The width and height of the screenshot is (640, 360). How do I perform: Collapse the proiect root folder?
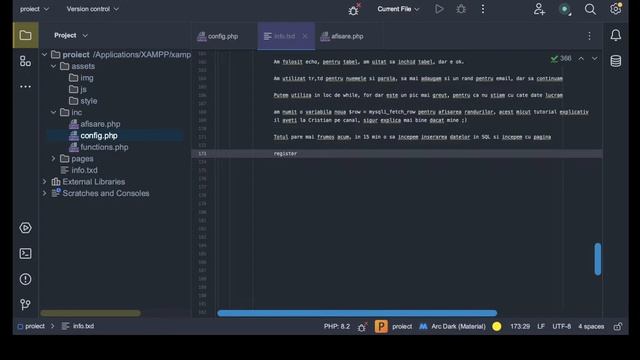[44, 54]
